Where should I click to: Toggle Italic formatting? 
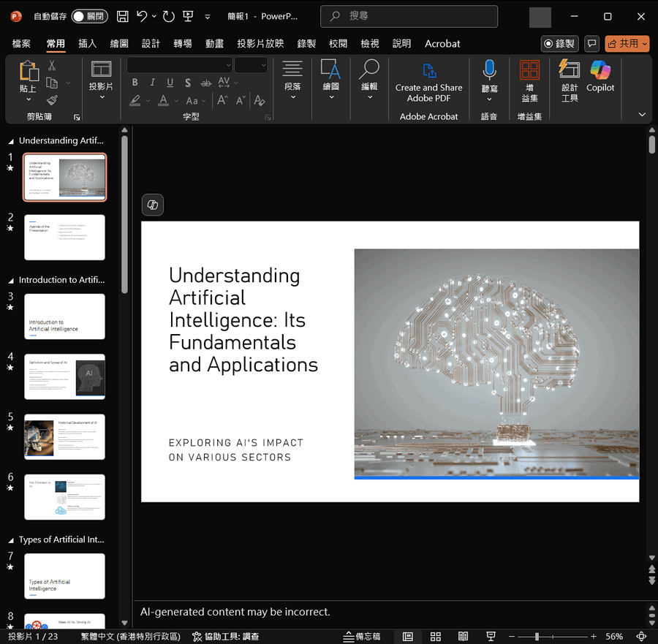click(x=152, y=83)
